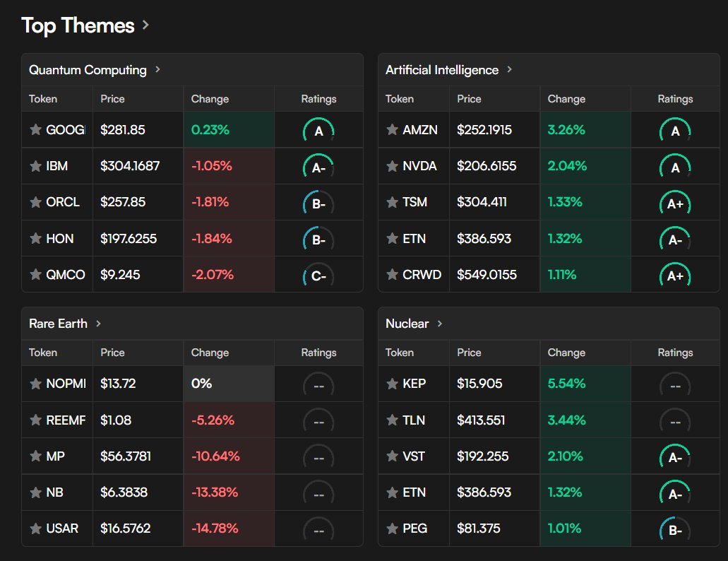Click the B- rating gauge next to PEG
This screenshot has height=561, width=728.
pos(675,528)
